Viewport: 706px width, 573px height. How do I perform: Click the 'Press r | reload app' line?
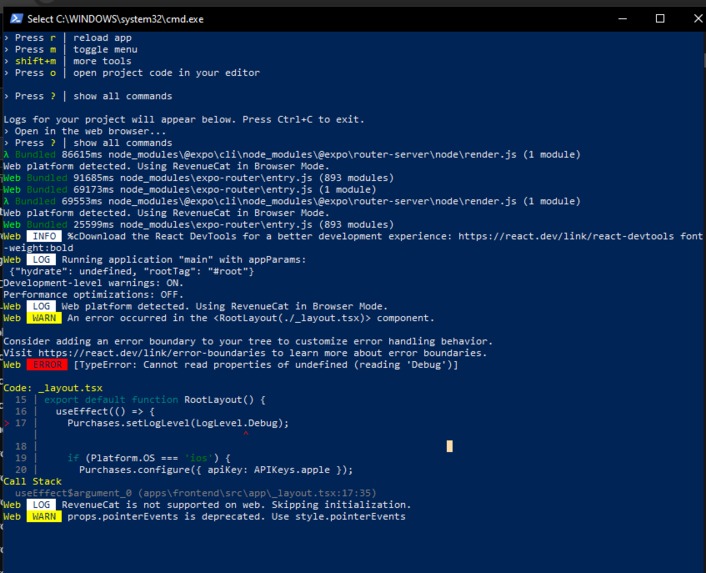pos(68,38)
